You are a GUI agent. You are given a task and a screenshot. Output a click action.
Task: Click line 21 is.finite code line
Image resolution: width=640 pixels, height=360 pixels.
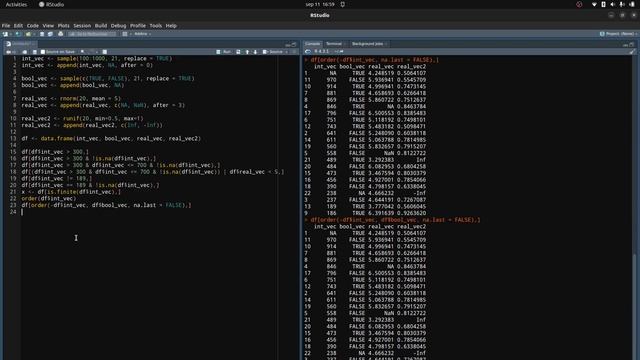click(x=71, y=192)
